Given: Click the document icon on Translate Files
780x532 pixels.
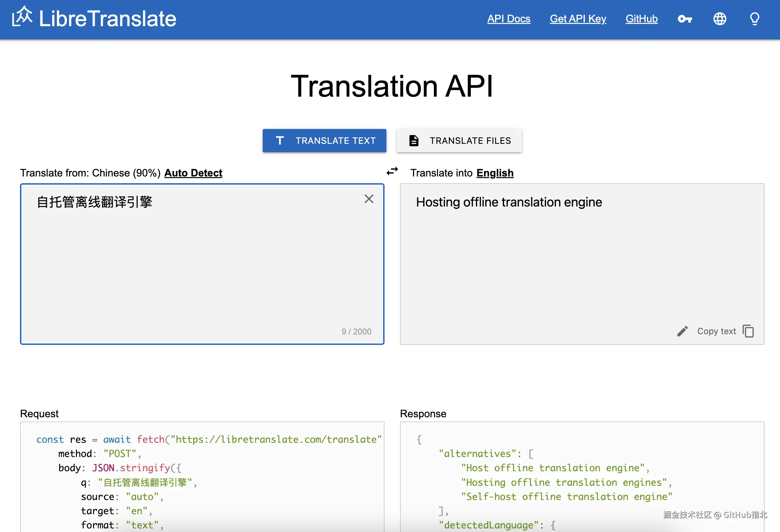Looking at the screenshot, I should pos(414,141).
